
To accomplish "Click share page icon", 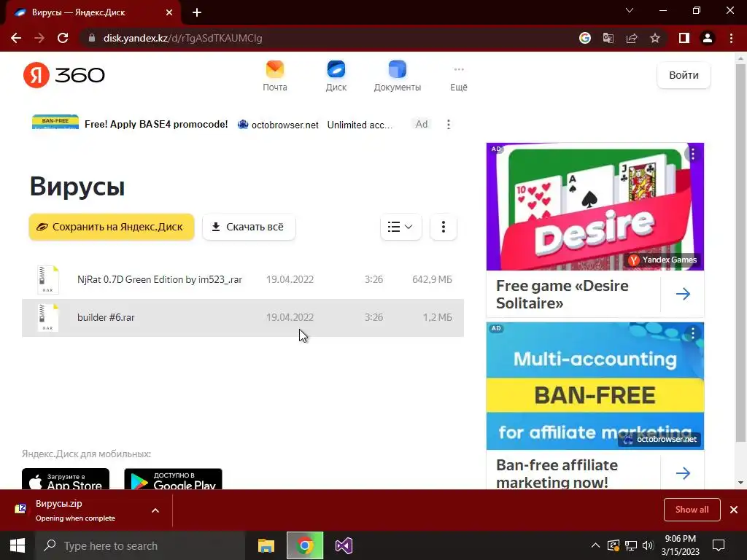I will click(x=632, y=38).
